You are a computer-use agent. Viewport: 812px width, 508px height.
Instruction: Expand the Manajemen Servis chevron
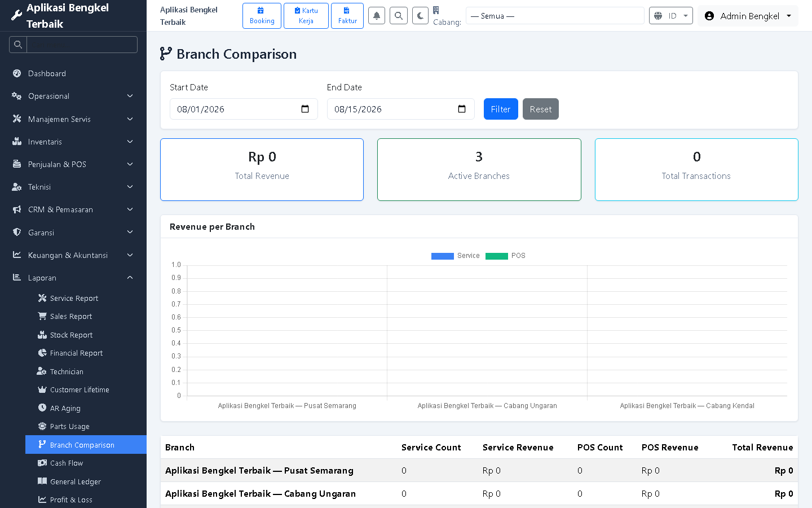tap(130, 119)
